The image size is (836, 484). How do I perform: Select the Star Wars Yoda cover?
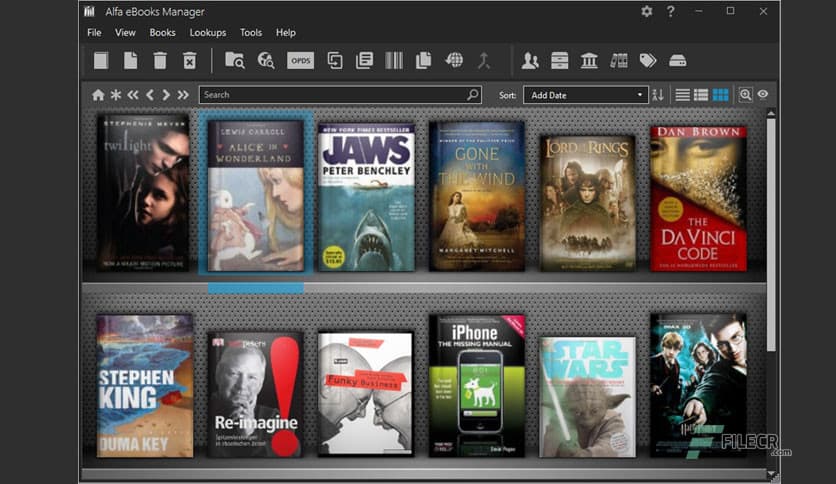point(588,397)
